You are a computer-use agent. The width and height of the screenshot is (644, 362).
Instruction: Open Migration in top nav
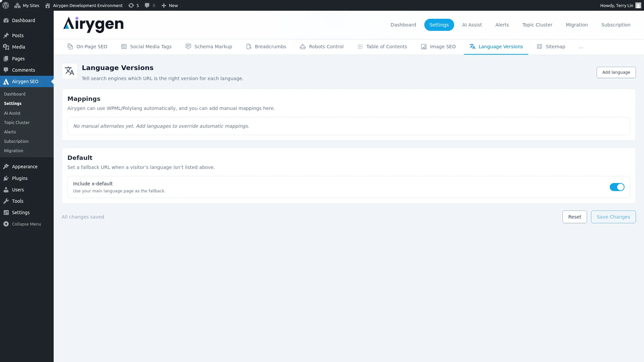(x=577, y=25)
